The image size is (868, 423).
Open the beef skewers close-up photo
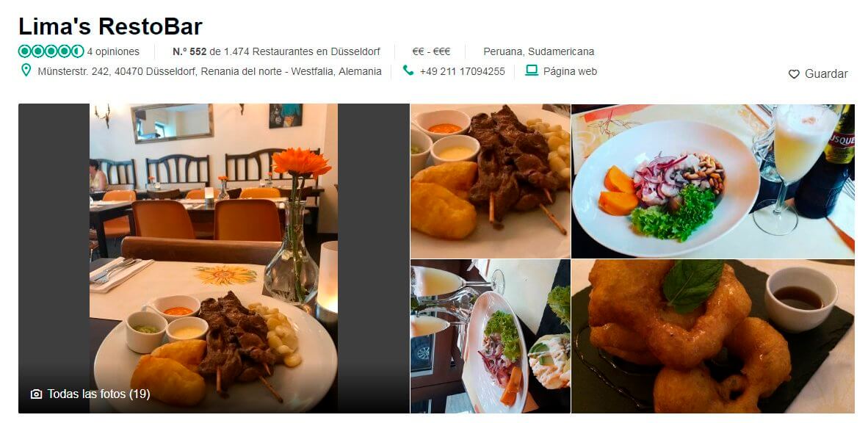click(x=491, y=181)
